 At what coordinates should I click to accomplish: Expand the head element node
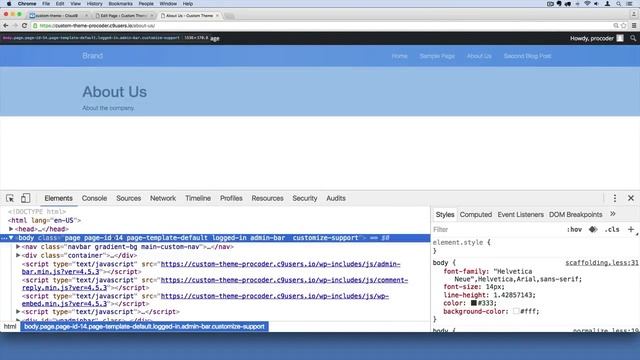tap(11, 229)
